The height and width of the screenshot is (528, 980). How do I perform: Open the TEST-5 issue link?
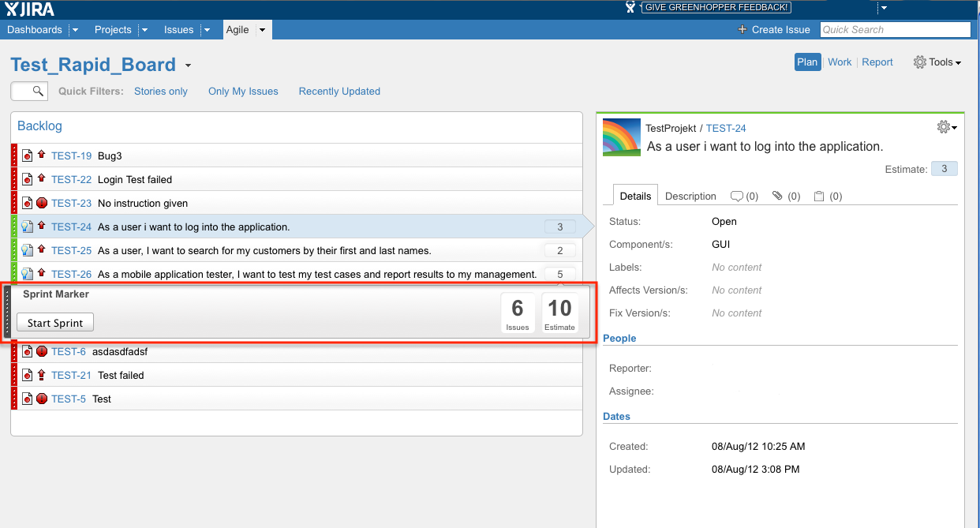pos(69,399)
